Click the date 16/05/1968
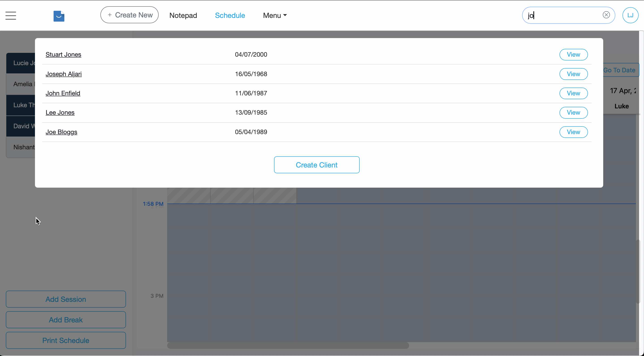The width and height of the screenshot is (644, 356). [x=251, y=74]
